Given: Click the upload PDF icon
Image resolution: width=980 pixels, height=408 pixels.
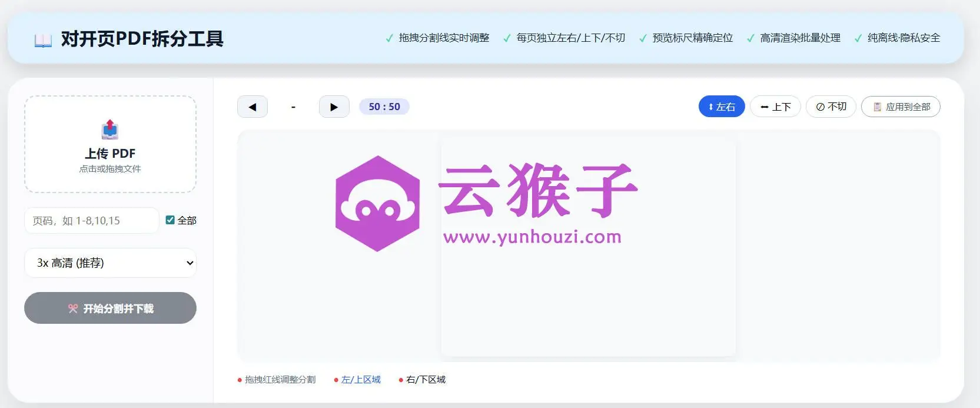Looking at the screenshot, I should point(110,130).
